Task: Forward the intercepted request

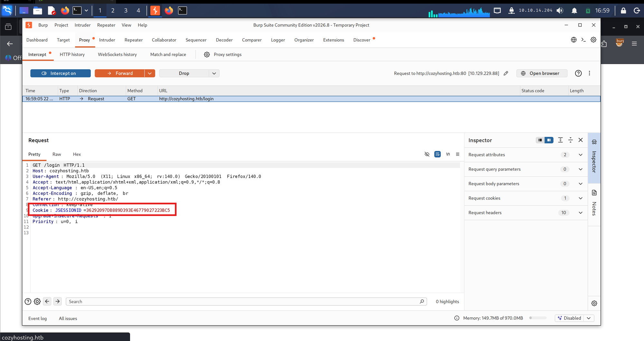Action: tap(119, 73)
